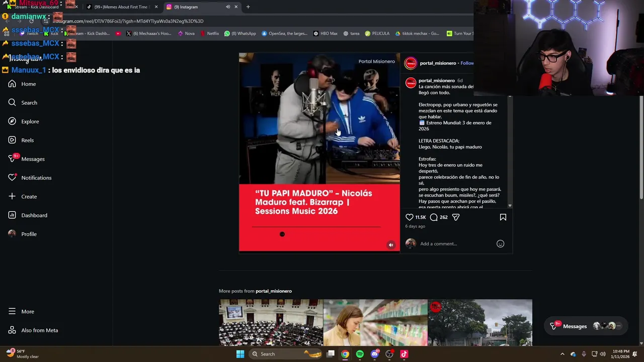Close the Memes About First Time tab
The image size is (644, 362).
point(156,7)
